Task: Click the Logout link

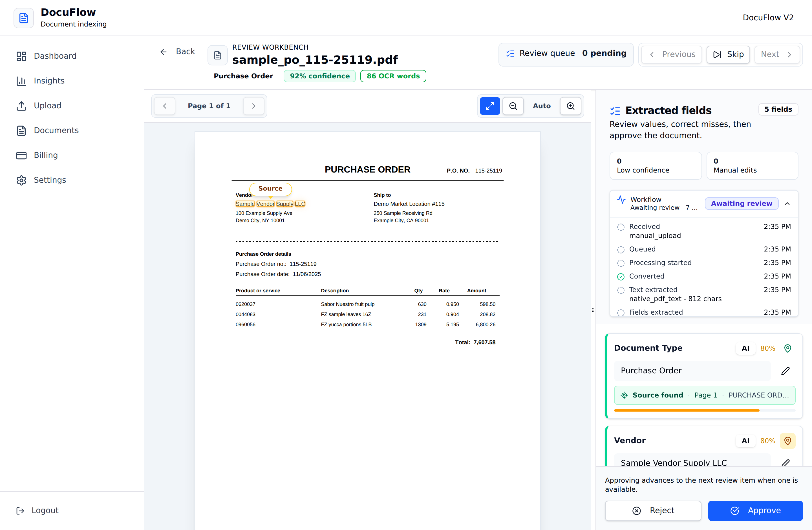Action: (x=37, y=510)
